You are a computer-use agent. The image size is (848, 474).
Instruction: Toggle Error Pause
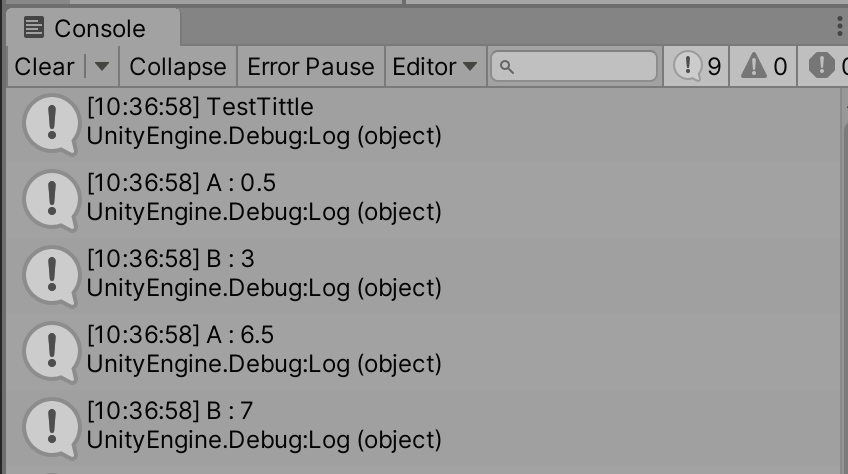coord(310,67)
